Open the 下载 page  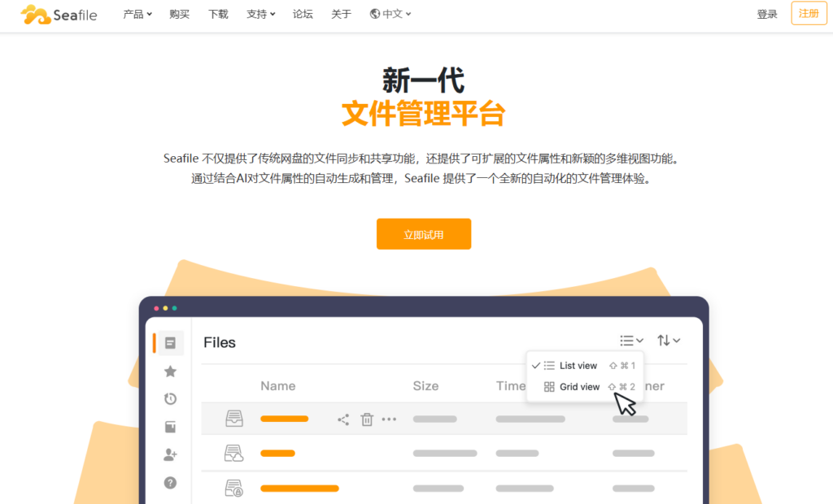pos(218,15)
